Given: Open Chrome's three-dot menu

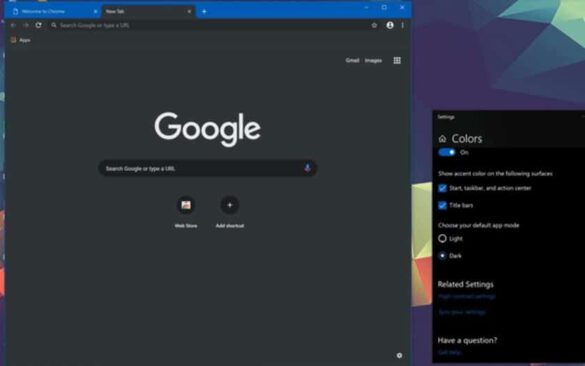Looking at the screenshot, I should 403,25.
